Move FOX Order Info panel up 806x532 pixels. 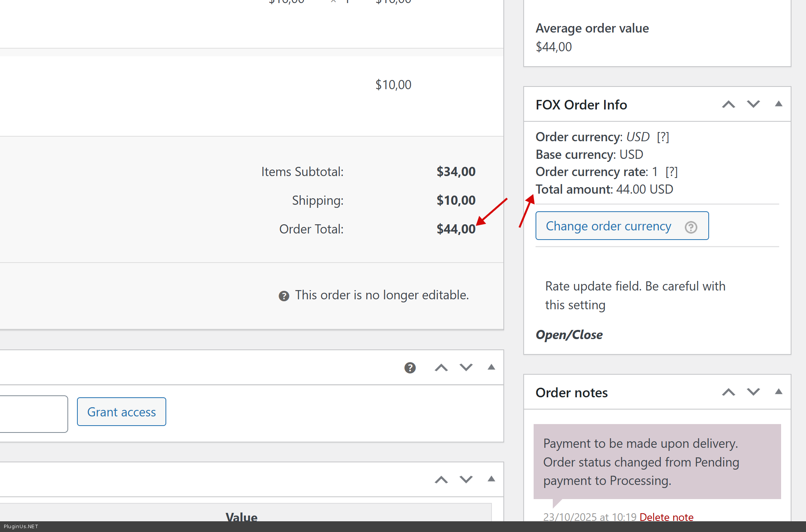pos(728,104)
